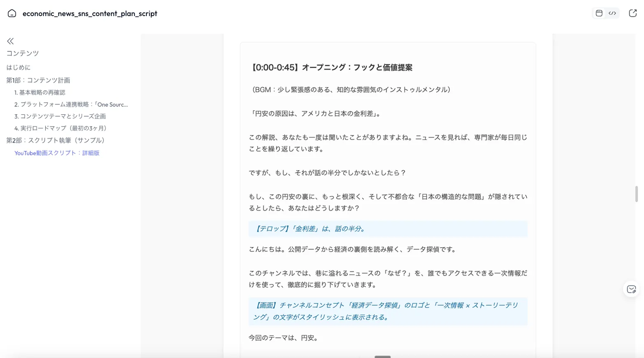Screen dimensions: 644x358
Task: Select 第1部：コンテンツ計画 in the outline
Action: 38,80
